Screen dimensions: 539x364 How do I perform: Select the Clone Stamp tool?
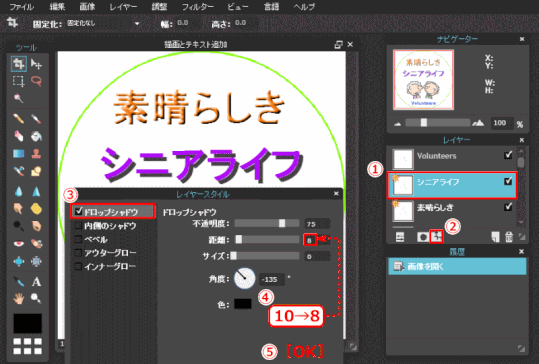(36, 153)
